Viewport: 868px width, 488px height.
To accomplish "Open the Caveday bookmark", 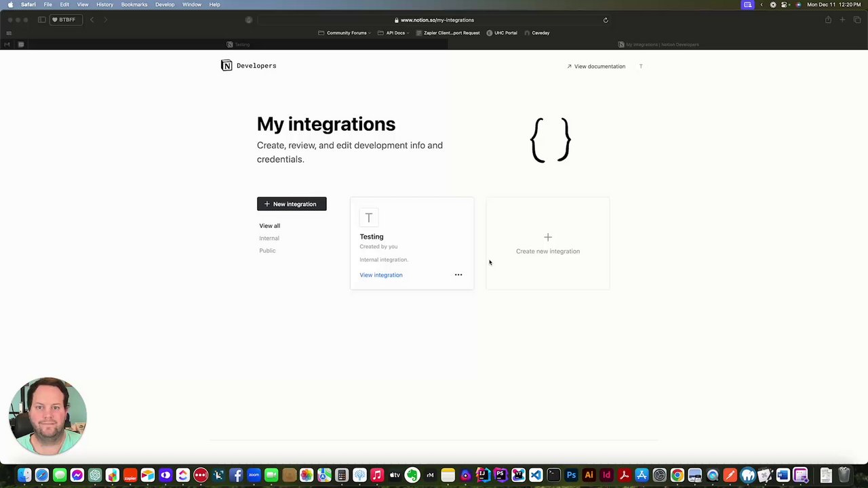I will (536, 33).
